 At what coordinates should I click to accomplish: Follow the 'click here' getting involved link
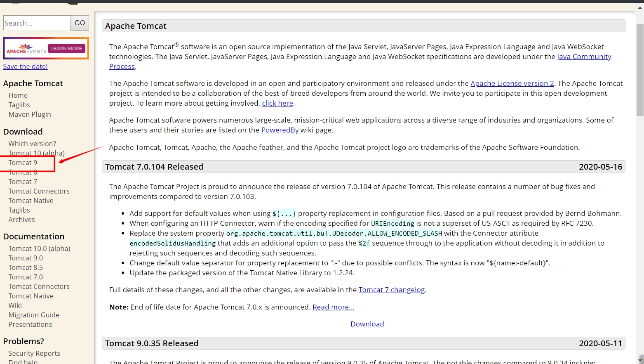click(277, 103)
